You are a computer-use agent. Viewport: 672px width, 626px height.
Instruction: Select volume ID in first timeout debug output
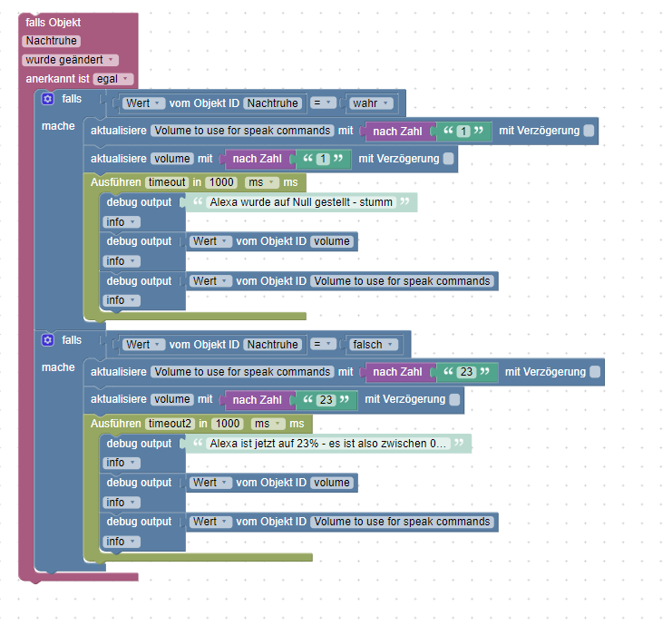[332, 241]
